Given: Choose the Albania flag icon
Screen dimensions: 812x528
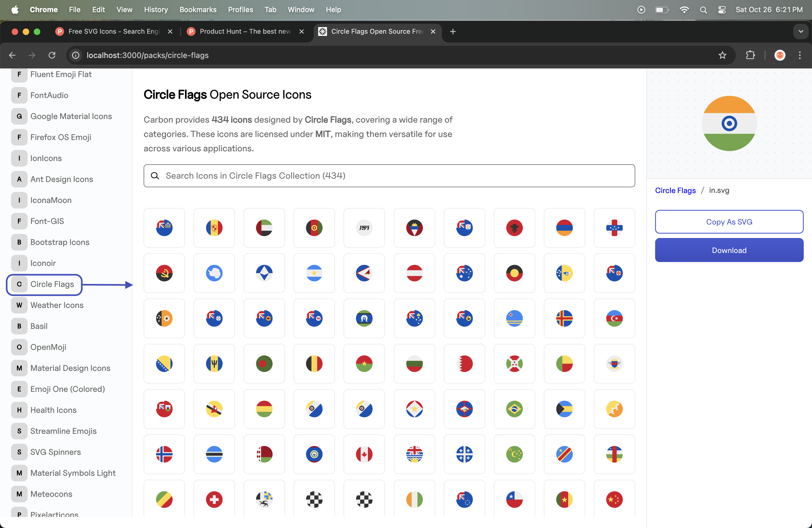Looking at the screenshot, I should coord(514,228).
